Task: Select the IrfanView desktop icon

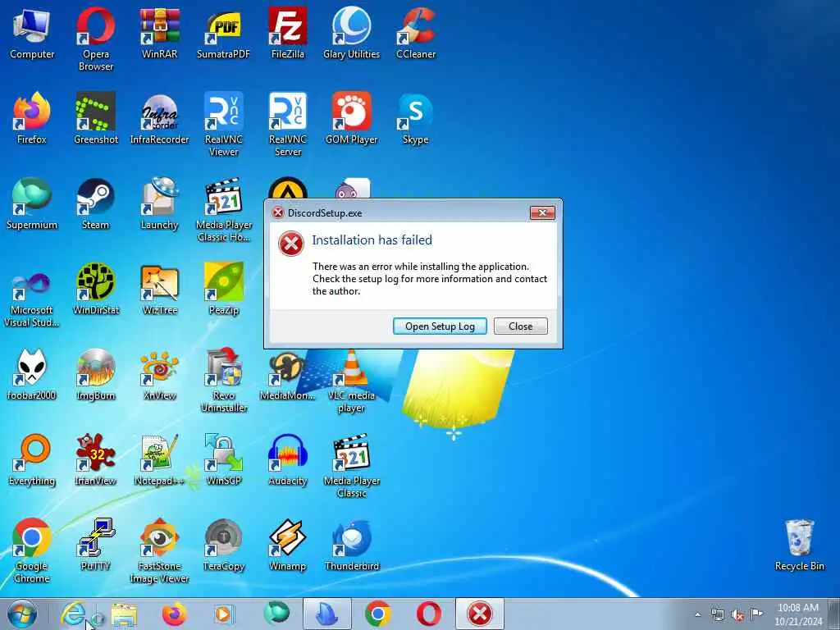Action: (95, 459)
